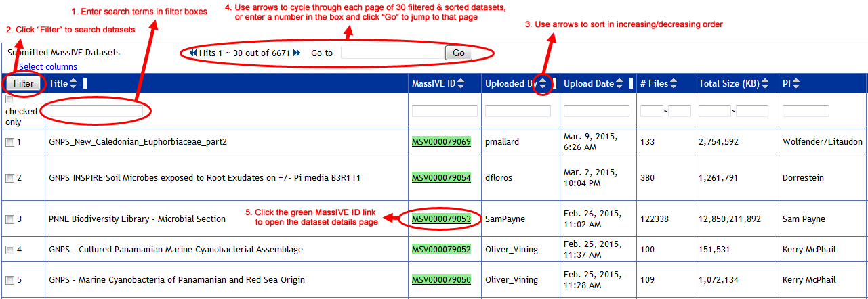Sort by MassIVE ID column arrows

coord(461,84)
